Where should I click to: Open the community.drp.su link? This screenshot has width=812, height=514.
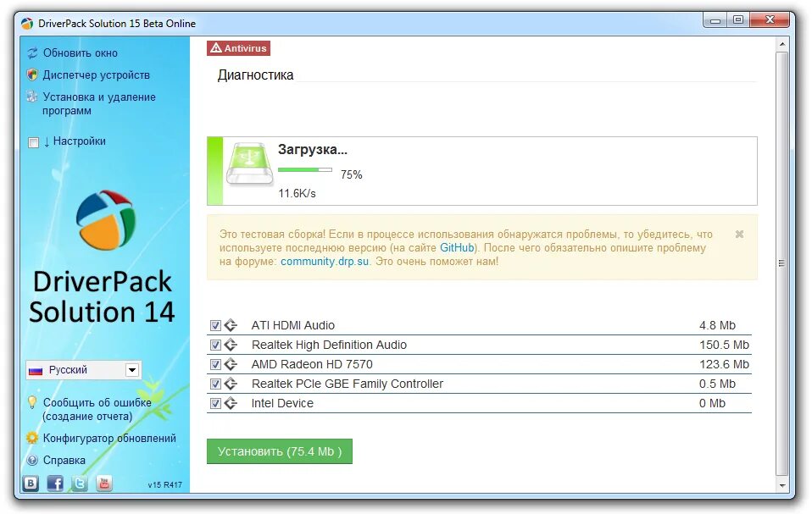(x=325, y=261)
